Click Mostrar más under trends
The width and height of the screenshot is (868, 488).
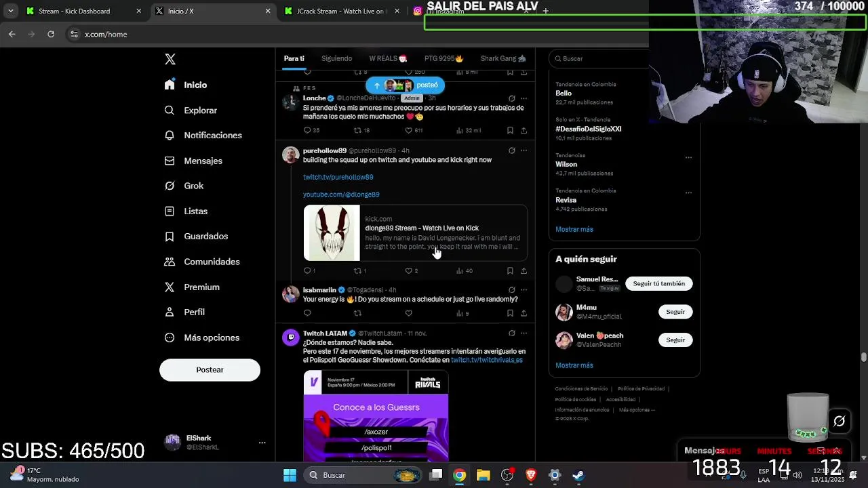tap(574, 229)
